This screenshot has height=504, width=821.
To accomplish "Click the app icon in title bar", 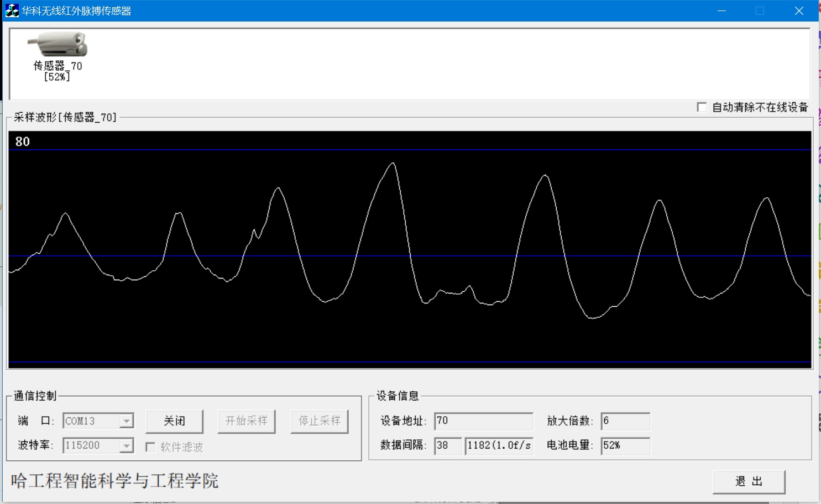I will click(x=12, y=11).
